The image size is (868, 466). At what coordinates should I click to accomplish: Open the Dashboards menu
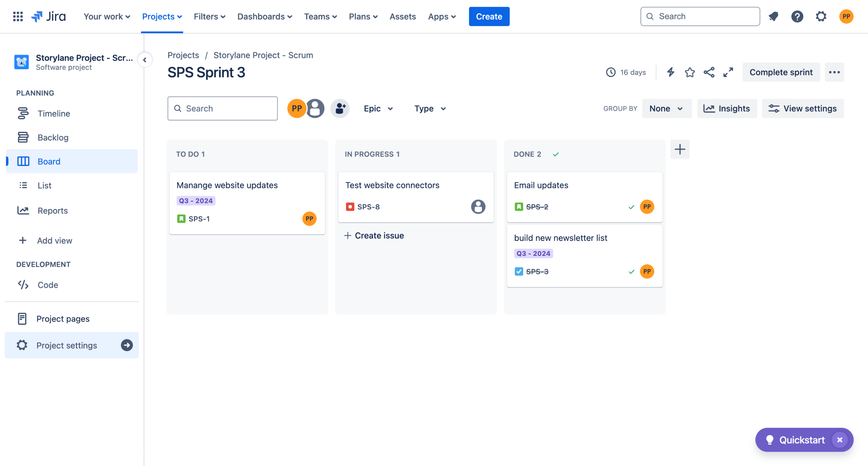point(264,16)
